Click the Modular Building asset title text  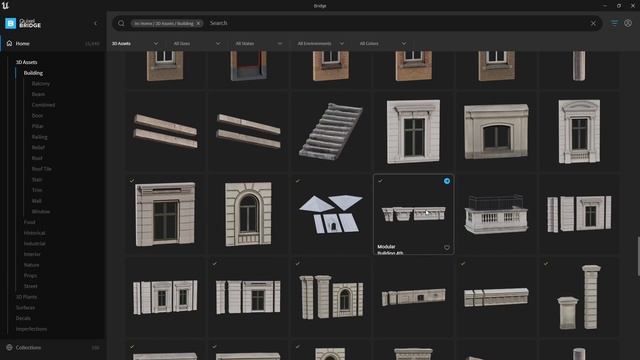tap(390, 249)
